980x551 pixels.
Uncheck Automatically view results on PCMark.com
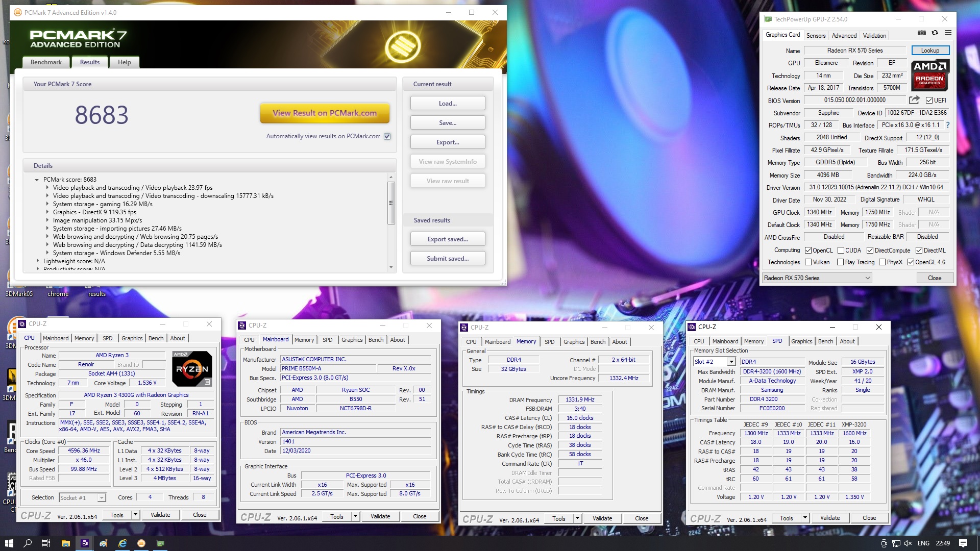[387, 136]
